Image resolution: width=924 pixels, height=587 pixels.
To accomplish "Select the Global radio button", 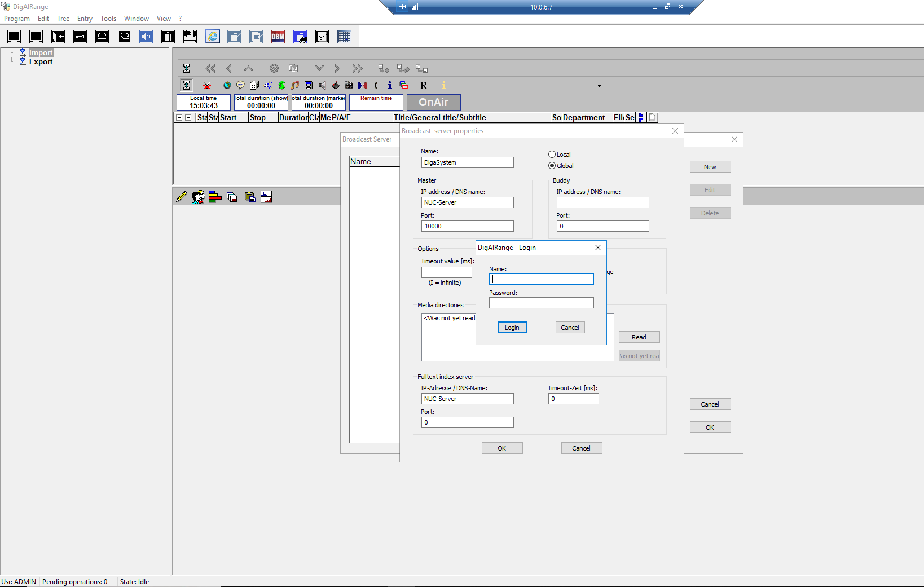I will pos(552,166).
